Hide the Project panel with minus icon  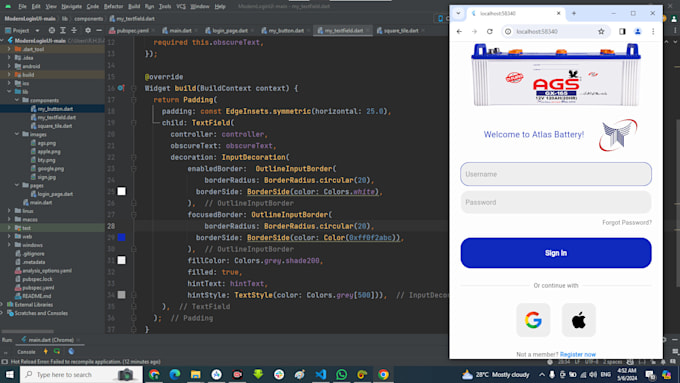tap(99, 30)
